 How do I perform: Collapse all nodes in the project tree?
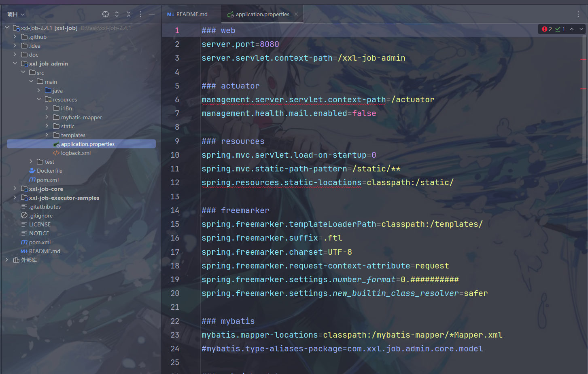pos(129,14)
